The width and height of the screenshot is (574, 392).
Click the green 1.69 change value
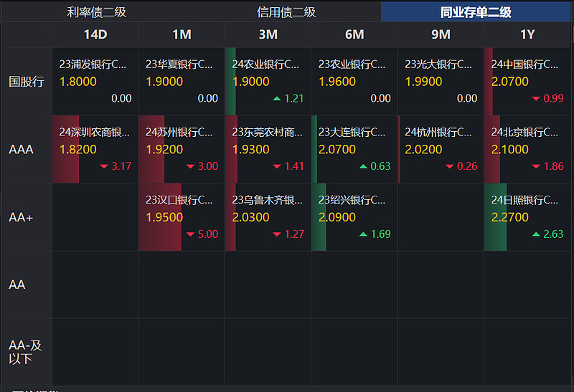point(380,234)
